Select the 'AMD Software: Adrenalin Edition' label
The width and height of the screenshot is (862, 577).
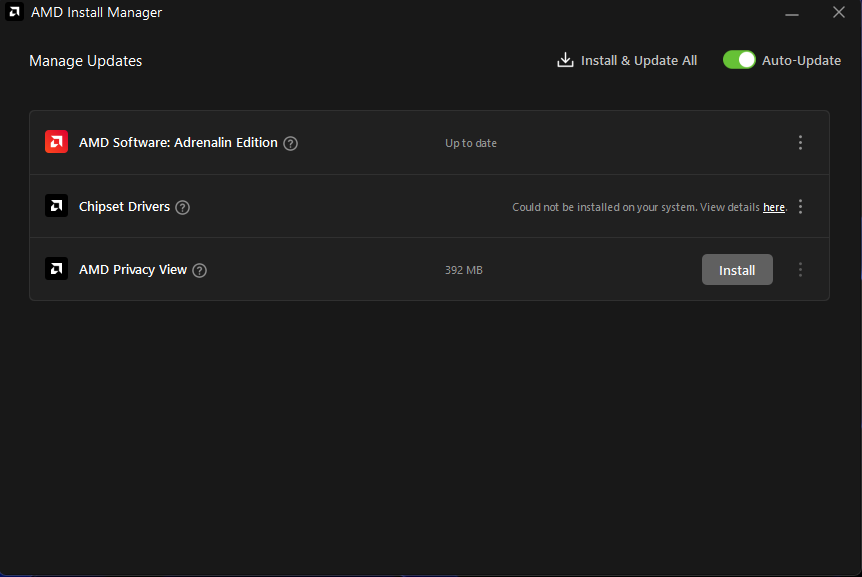pos(178,142)
